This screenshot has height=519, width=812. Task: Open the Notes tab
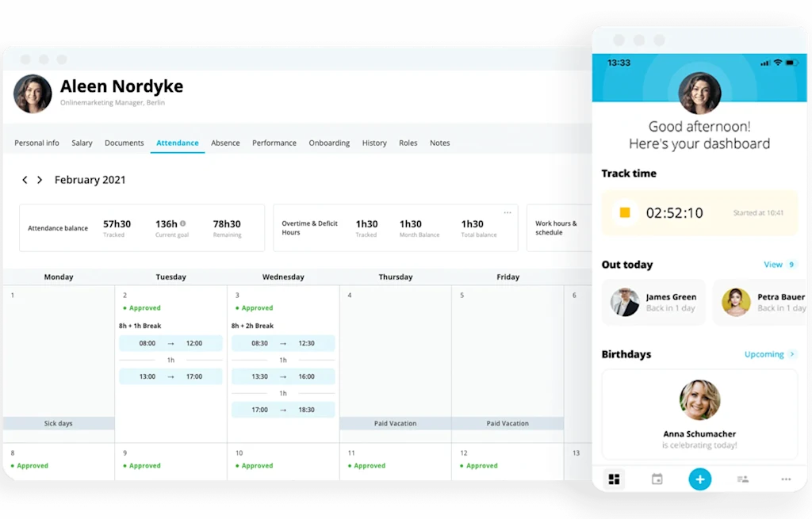point(439,143)
